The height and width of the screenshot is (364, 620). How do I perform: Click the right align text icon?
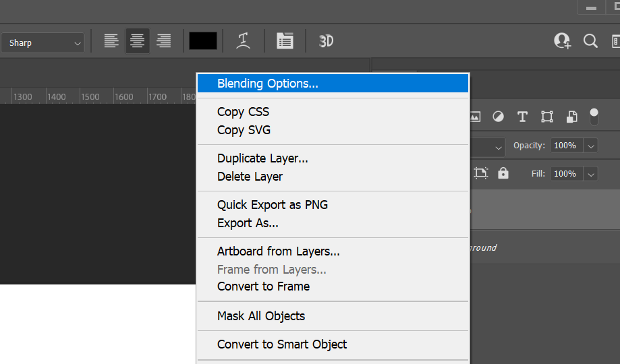163,41
